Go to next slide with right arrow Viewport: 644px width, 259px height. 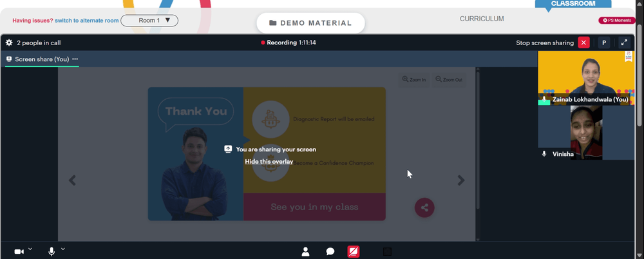click(x=461, y=180)
